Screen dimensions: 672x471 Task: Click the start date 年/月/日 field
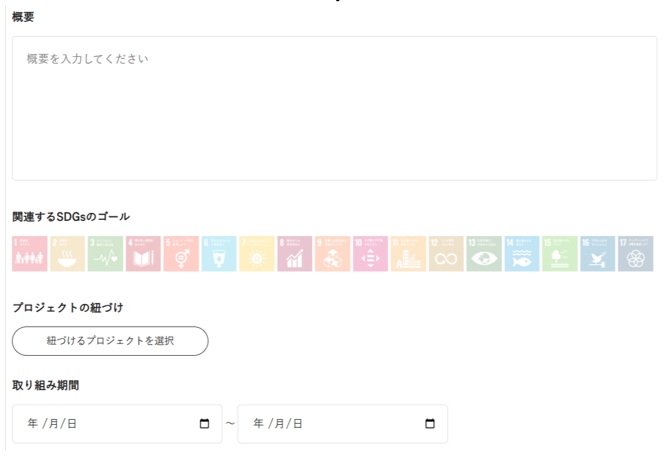[117, 424]
